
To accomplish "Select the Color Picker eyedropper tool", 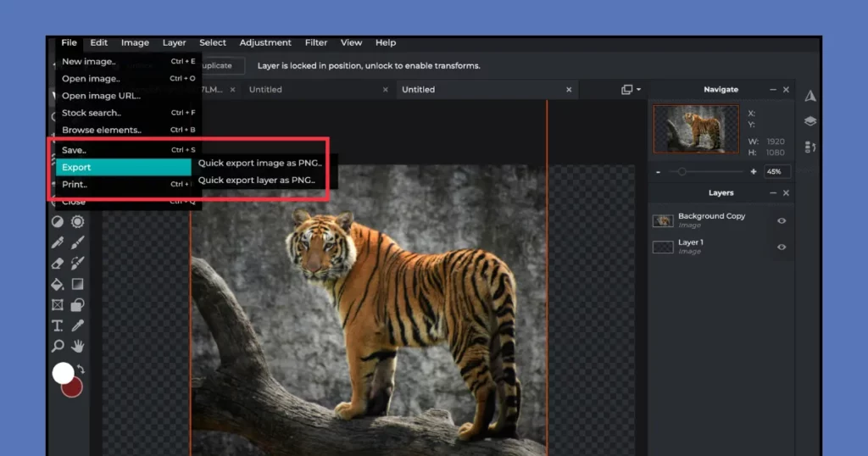I will tap(77, 325).
